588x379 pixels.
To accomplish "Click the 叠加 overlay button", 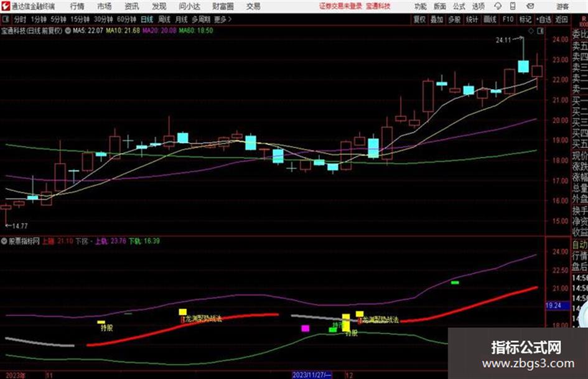I will pos(437,19).
